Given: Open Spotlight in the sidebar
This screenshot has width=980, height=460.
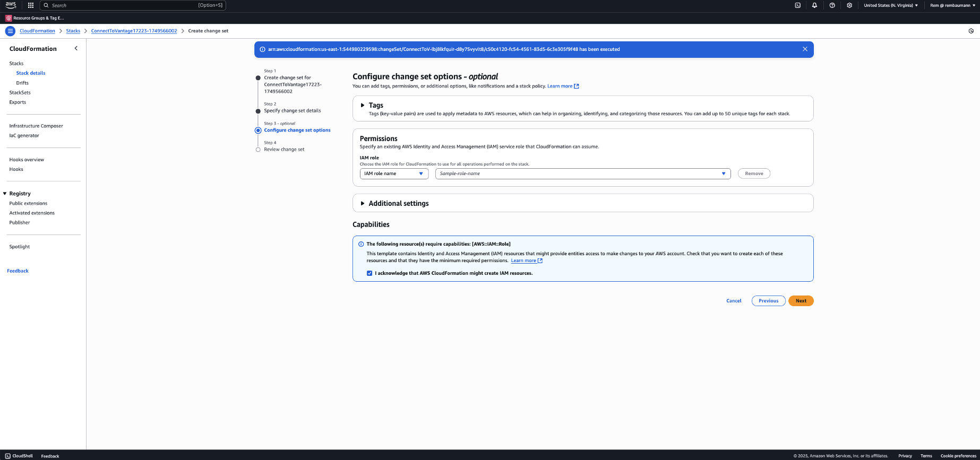Looking at the screenshot, I should pos(20,247).
